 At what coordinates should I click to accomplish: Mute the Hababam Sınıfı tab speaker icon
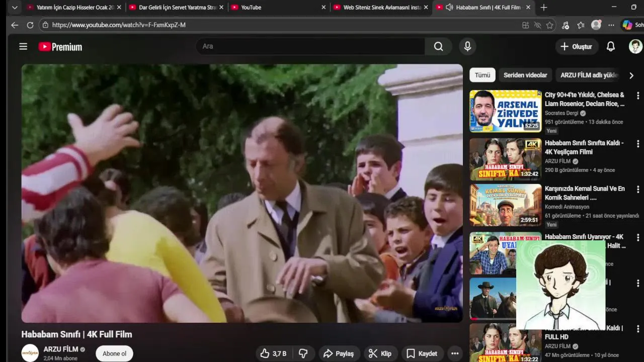449,8
